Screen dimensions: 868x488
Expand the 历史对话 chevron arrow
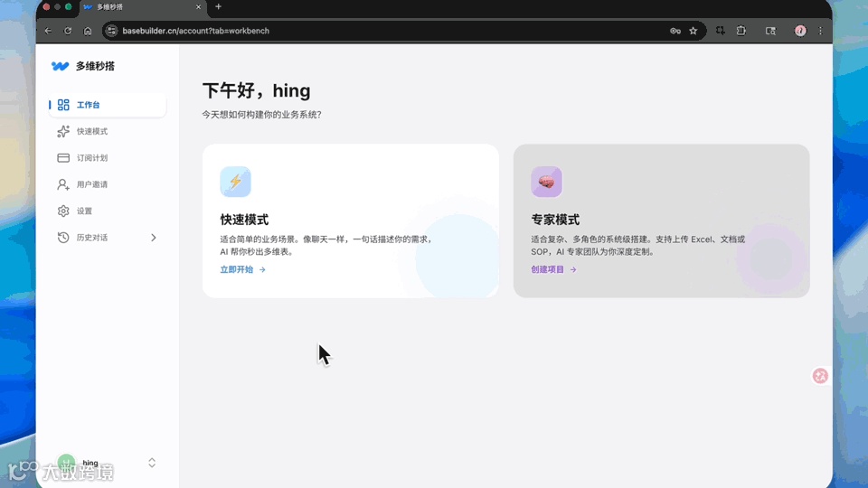[154, 238]
